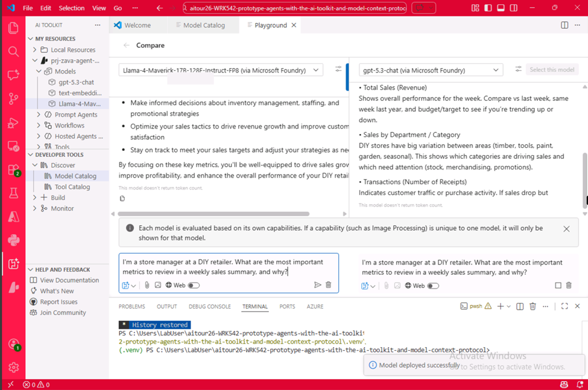The height and width of the screenshot is (390, 588).
Task: Copy the Llama model response
Action: click(122, 199)
